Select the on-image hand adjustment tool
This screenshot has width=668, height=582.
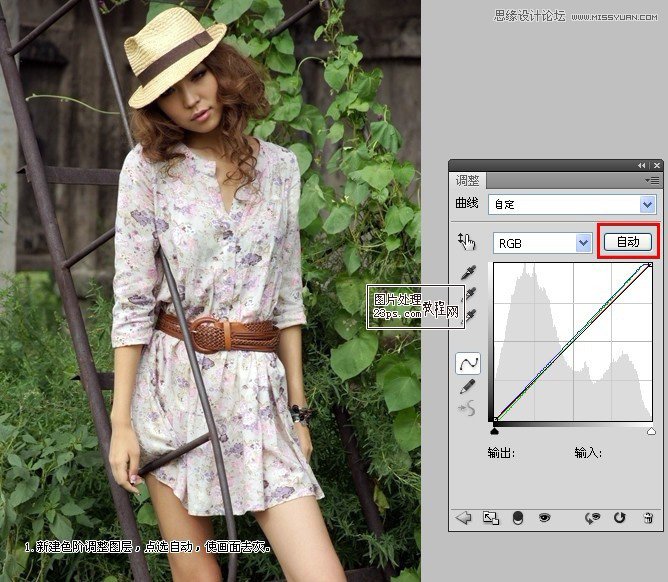466,242
